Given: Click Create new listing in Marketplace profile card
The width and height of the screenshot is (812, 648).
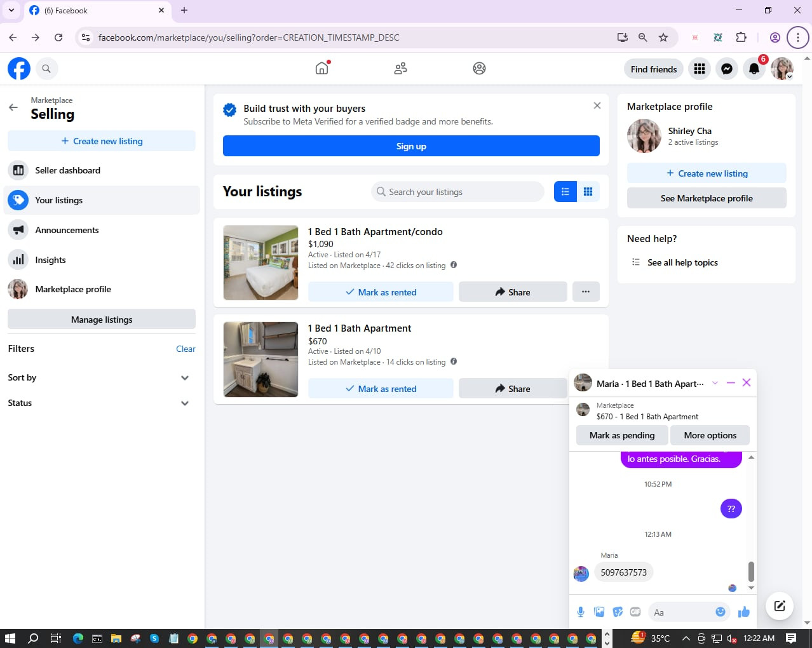Looking at the screenshot, I should pos(707,173).
